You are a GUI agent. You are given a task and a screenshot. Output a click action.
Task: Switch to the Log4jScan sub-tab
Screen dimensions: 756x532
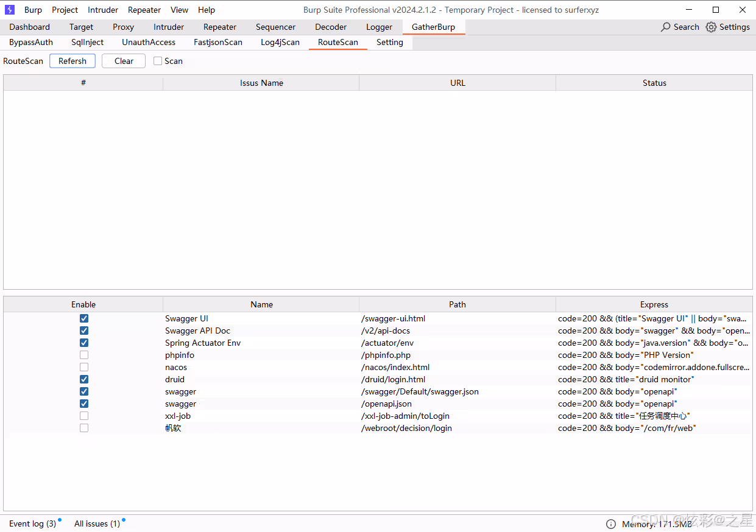[280, 42]
